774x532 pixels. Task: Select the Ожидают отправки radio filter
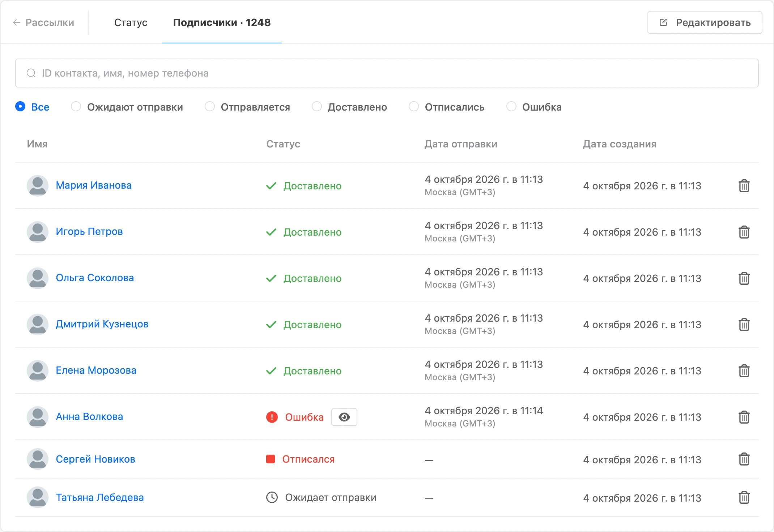point(76,107)
